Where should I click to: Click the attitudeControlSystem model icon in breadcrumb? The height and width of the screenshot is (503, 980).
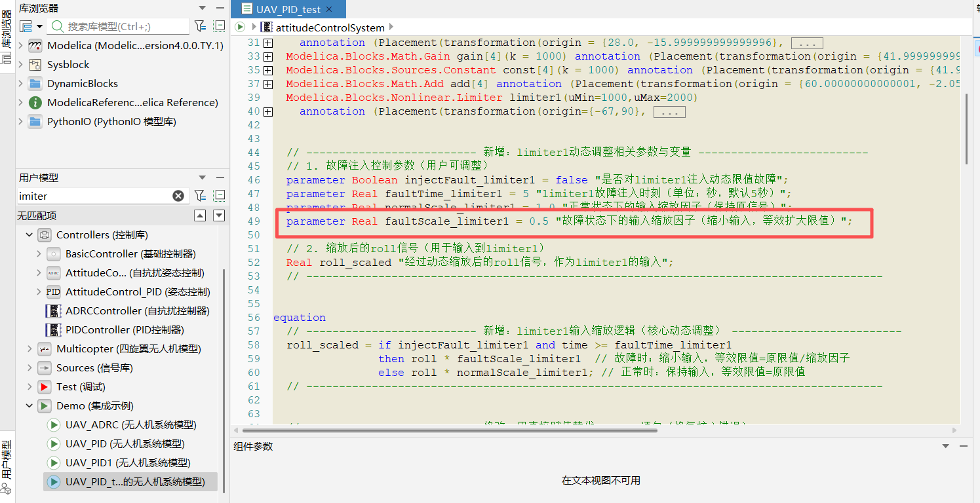point(267,27)
